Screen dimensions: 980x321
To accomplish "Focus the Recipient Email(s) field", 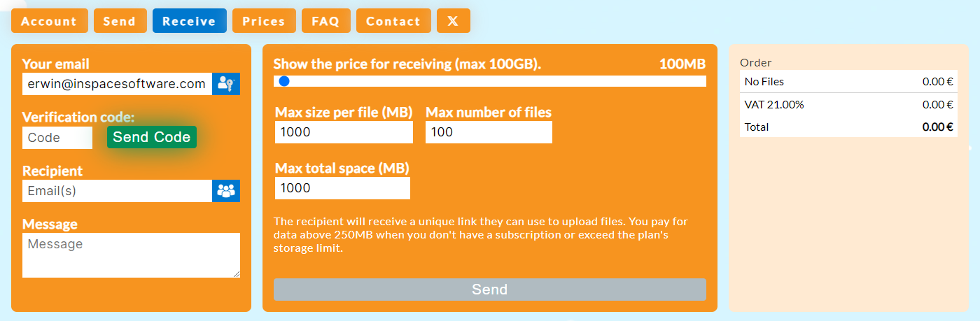I will (117, 191).
